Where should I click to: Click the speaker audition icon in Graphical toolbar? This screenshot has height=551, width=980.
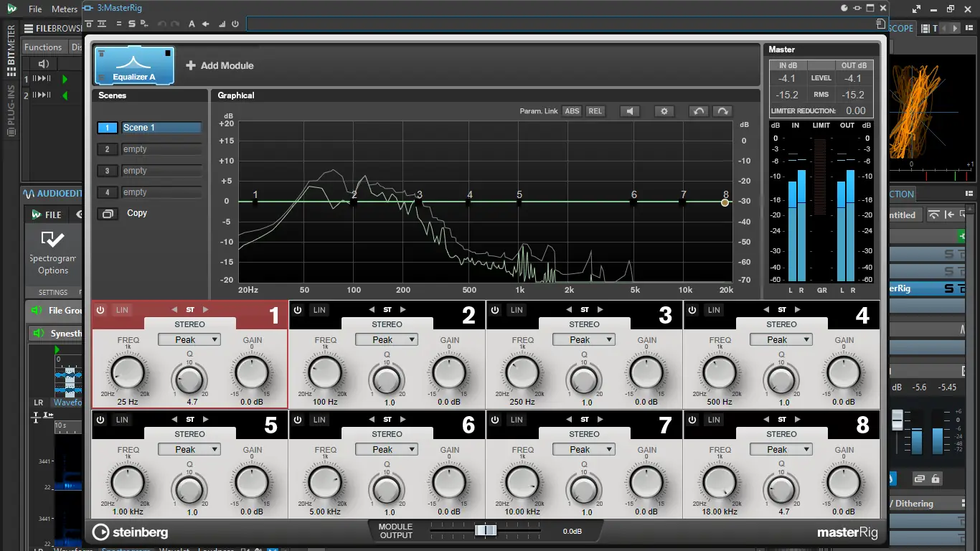click(630, 111)
